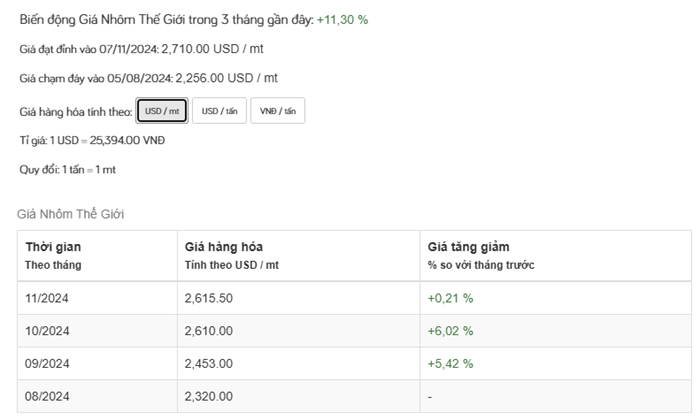Screen dimensions: 700x420
Task: Select the 10/2024 row date cell
Action: coord(47,331)
